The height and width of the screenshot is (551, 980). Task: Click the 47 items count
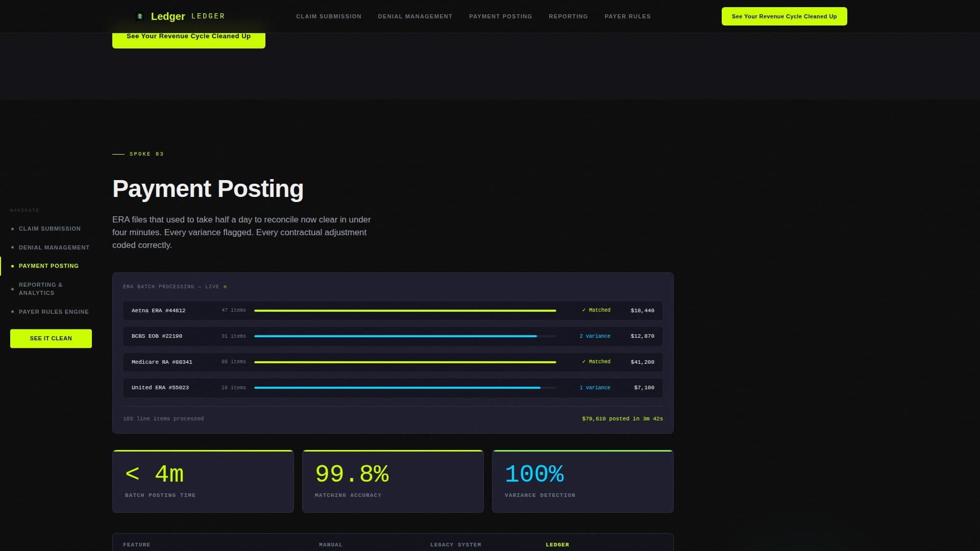click(234, 310)
